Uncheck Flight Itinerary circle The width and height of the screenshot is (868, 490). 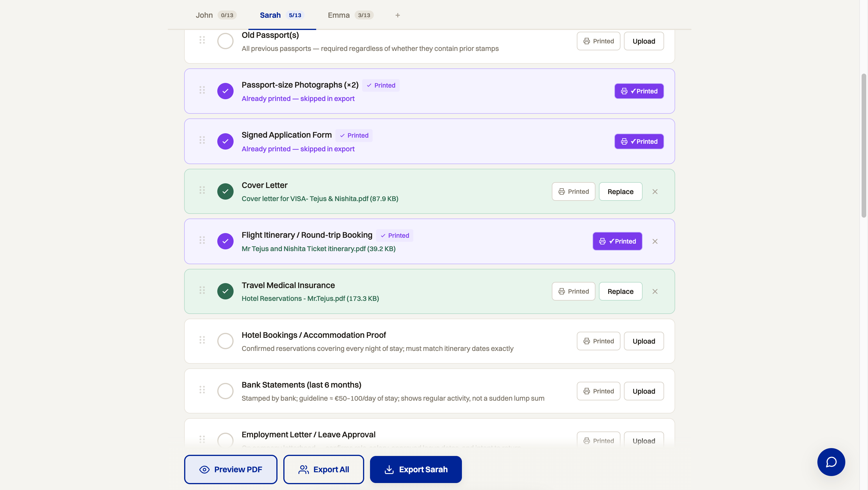coord(225,241)
